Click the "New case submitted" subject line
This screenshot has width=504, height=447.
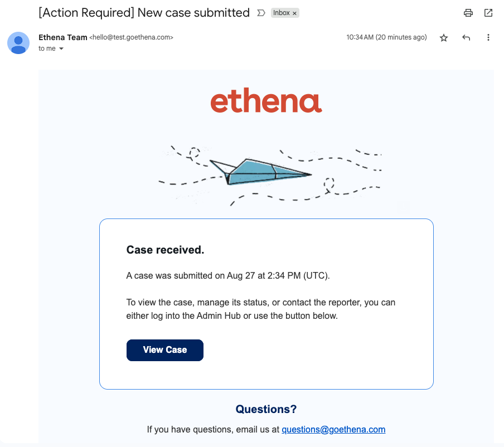click(144, 12)
